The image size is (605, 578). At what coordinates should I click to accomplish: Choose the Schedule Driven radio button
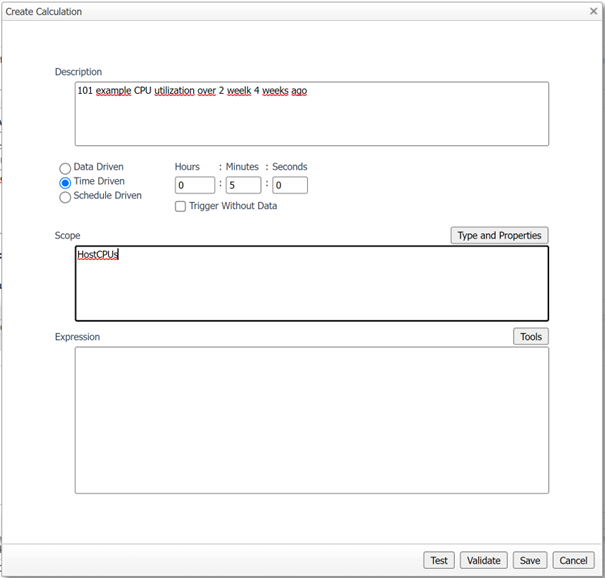(66, 197)
